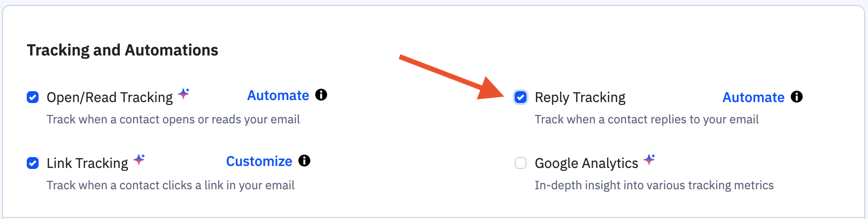Image resolution: width=868 pixels, height=219 pixels.
Task: Disable the Open/Read Tracking checkbox
Action: click(33, 97)
